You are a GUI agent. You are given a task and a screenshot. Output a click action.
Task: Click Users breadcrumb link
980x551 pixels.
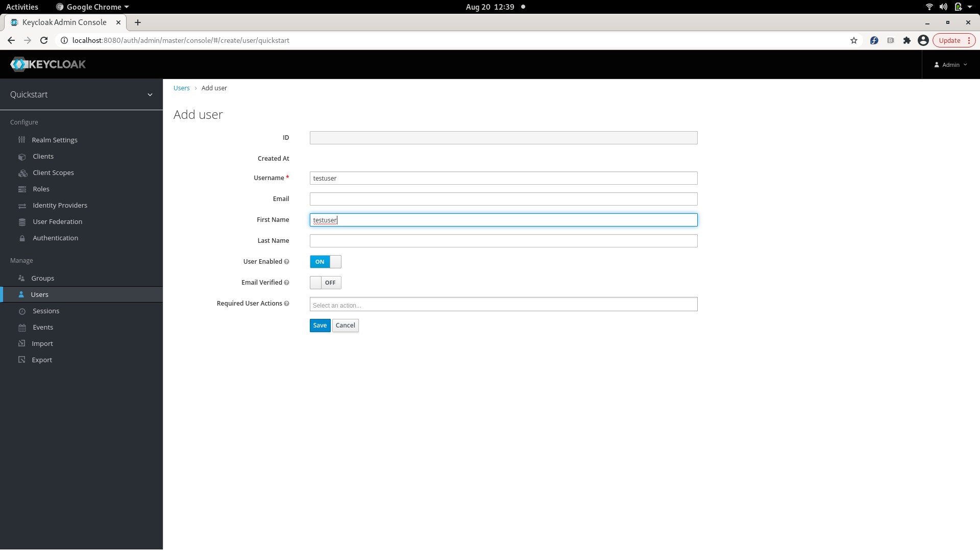181,87
